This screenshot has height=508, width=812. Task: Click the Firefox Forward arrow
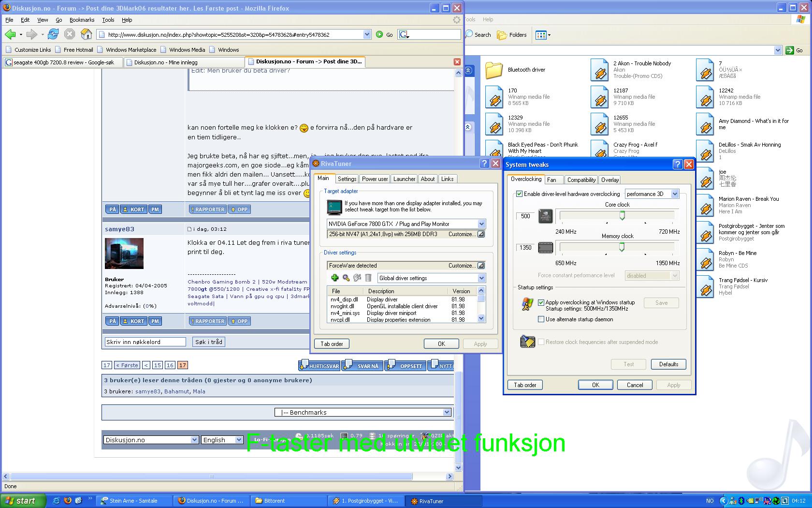tap(32, 34)
